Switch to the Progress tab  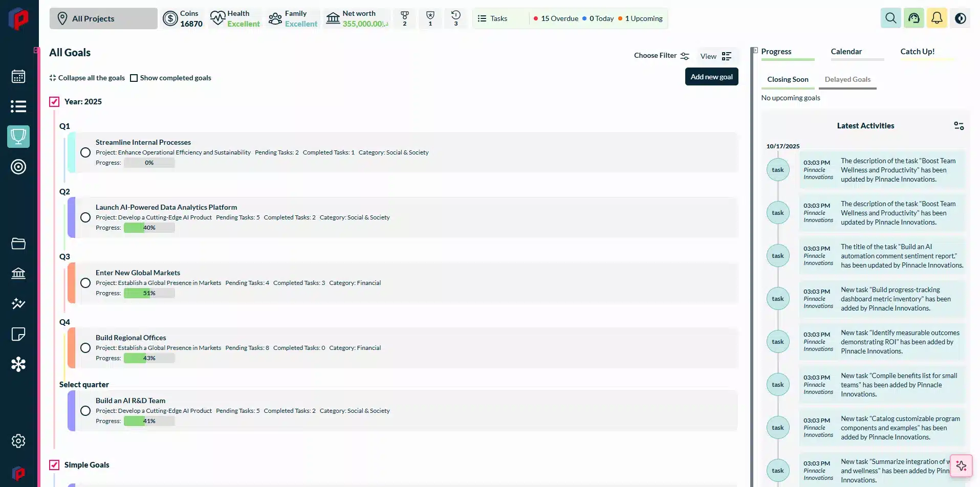(788, 53)
